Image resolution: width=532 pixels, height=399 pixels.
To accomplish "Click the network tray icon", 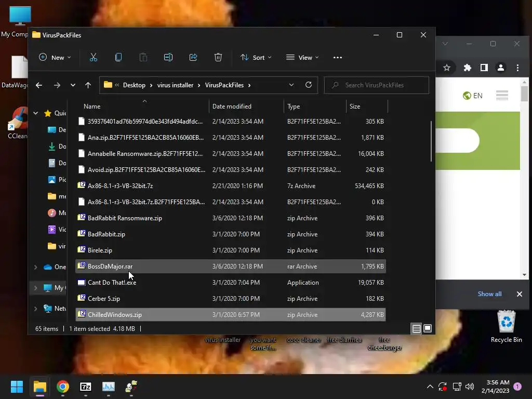I will pyautogui.click(x=457, y=387).
